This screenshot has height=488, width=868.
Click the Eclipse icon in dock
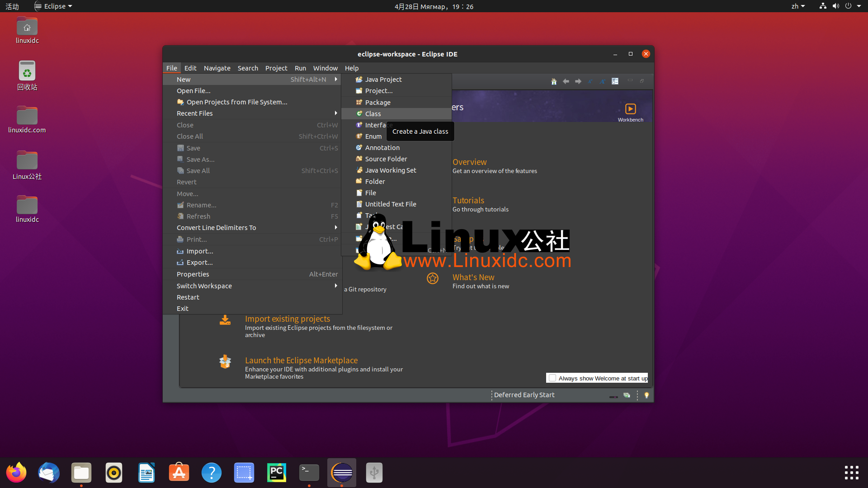[x=342, y=473]
